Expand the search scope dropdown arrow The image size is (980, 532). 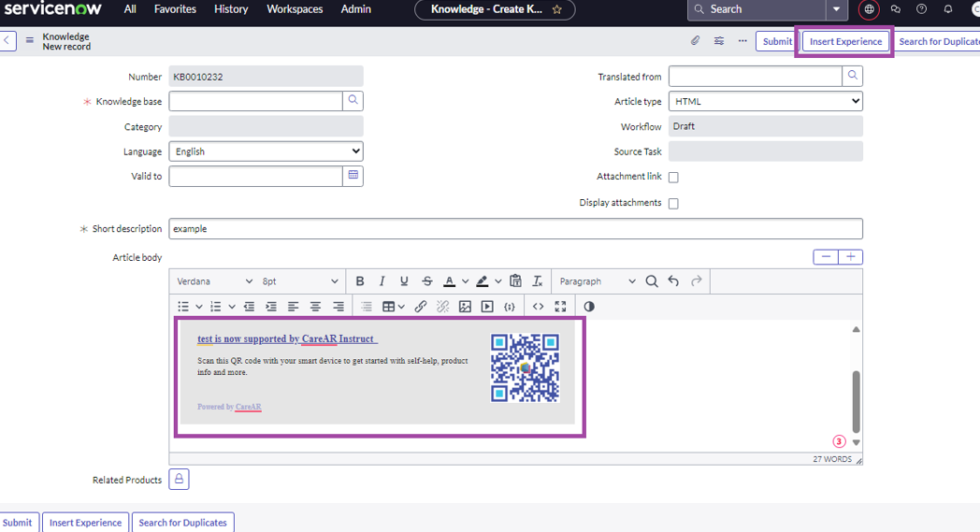[x=836, y=9]
